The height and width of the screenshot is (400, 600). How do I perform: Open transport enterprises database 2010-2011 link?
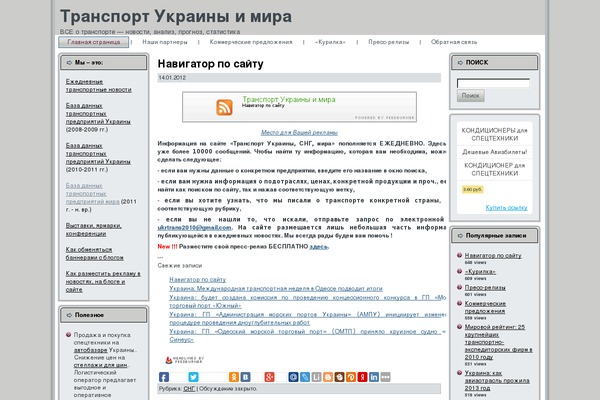point(98,153)
